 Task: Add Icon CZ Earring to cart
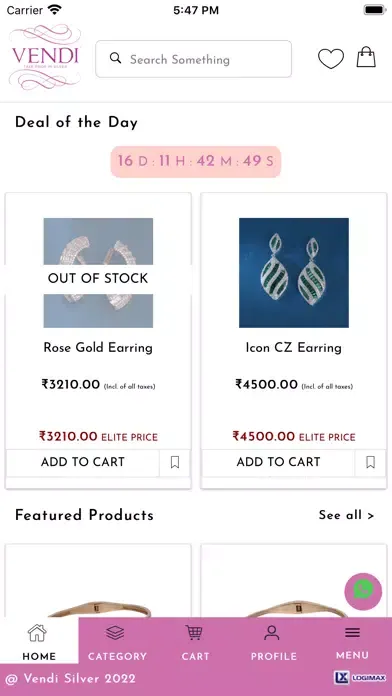pos(278,463)
